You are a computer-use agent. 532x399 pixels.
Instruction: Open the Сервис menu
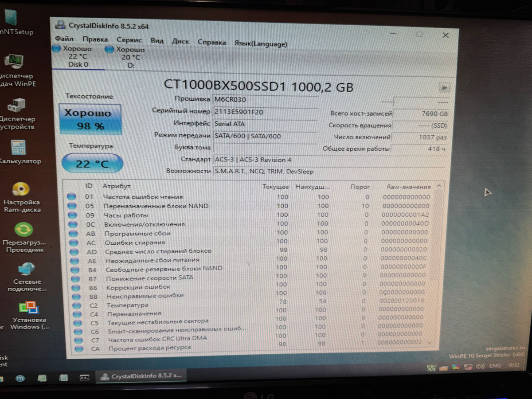(x=129, y=40)
